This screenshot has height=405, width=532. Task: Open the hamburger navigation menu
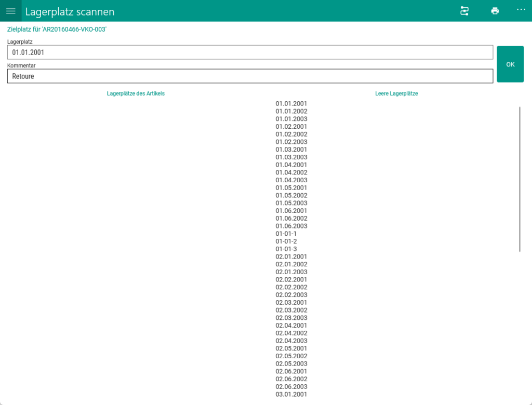pos(10,11)
